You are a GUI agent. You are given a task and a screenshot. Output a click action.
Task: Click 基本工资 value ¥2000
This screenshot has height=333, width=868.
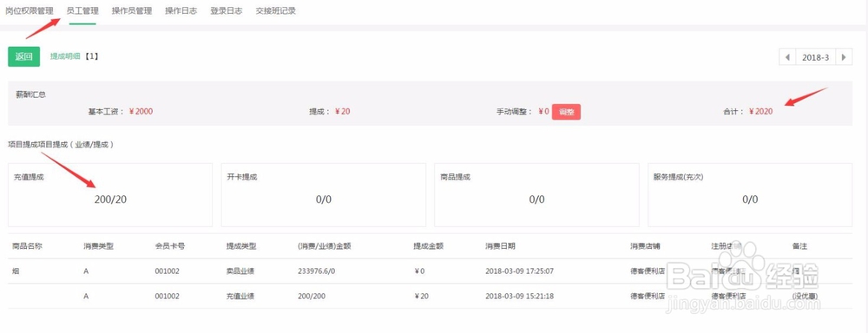point(141,112)
